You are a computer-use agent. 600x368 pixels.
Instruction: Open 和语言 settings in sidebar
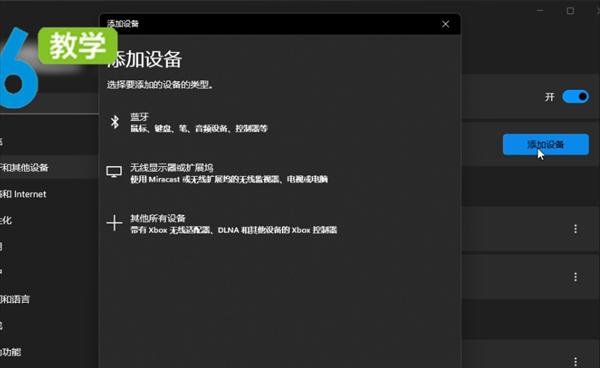click(x=15, y=299)
